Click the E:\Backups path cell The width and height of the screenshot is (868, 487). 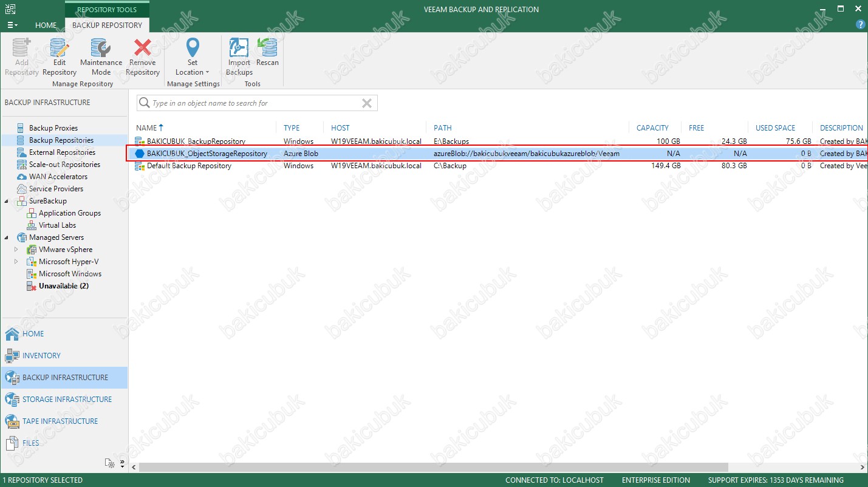coord(451,141)
